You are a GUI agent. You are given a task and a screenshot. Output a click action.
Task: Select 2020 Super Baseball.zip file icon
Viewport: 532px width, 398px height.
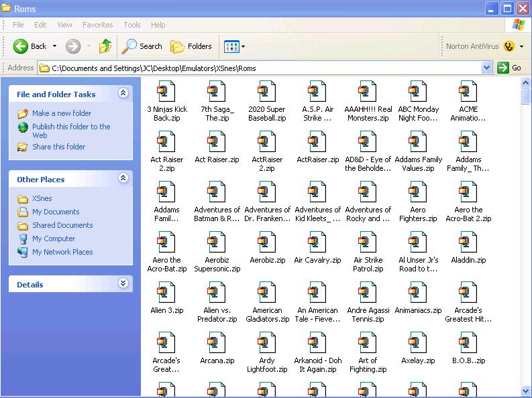(267, 91)
